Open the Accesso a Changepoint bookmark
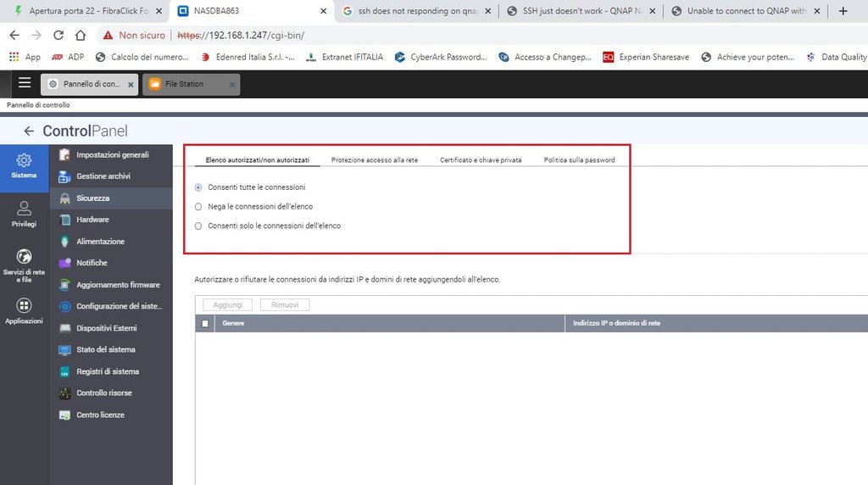Viewport: 868px width, 485px height. click(545, 57)
